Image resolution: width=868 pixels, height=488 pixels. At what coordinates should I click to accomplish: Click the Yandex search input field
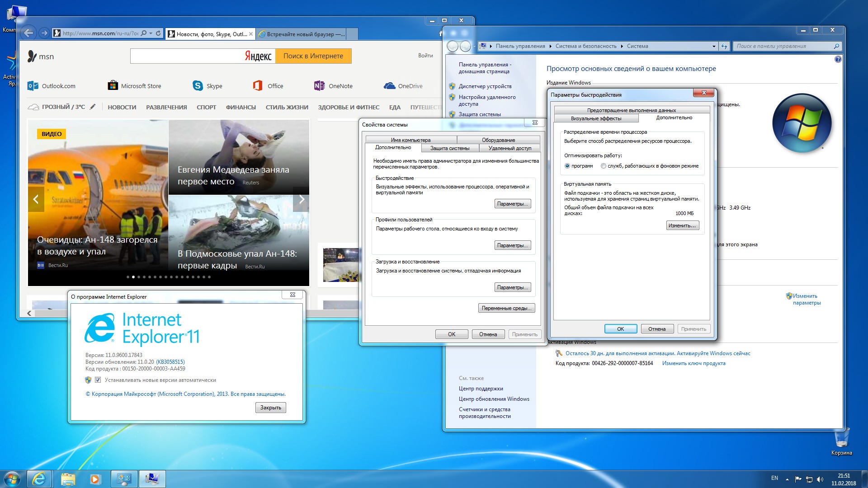[x=186, y=56]
